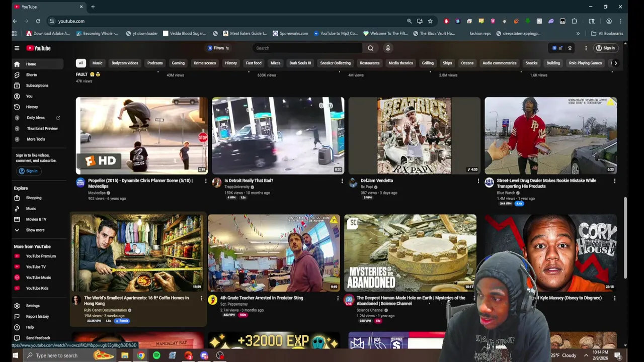Screen dimensions: 644x362
Task: Open Cory in the House thumbnail
Action: pyautogui.click(x=551, y=253)
